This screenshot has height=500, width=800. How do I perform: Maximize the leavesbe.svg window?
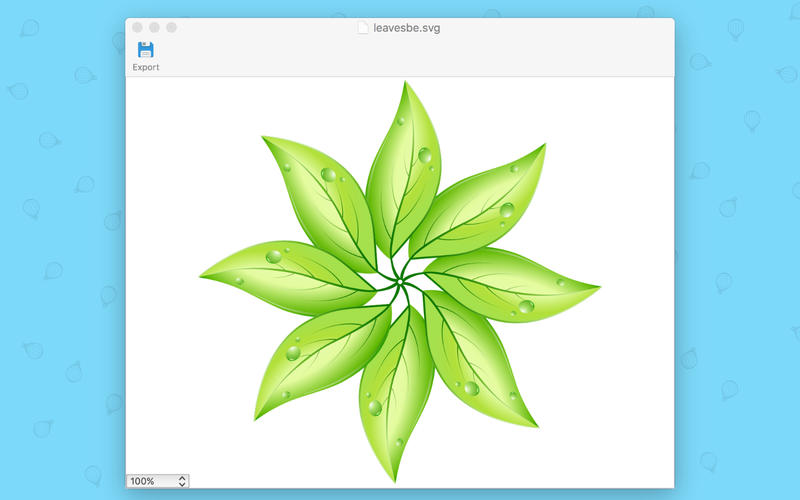click(x=171, y=28)
